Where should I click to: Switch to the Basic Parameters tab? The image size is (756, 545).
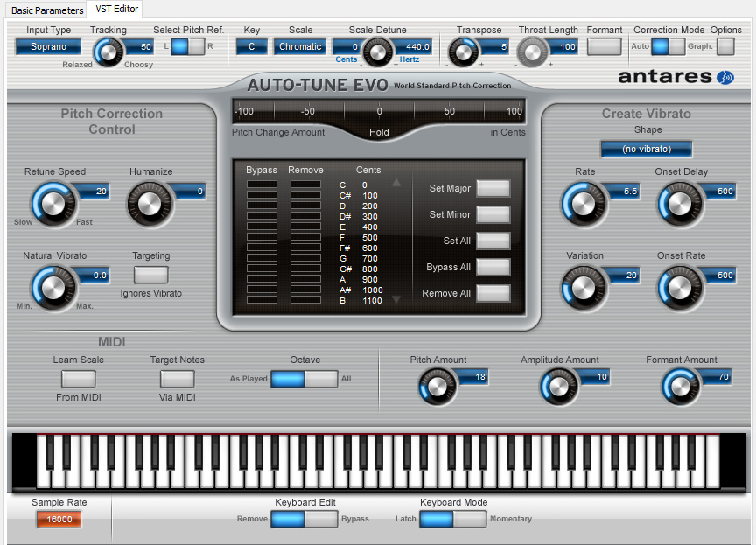(x=46, y=10)
